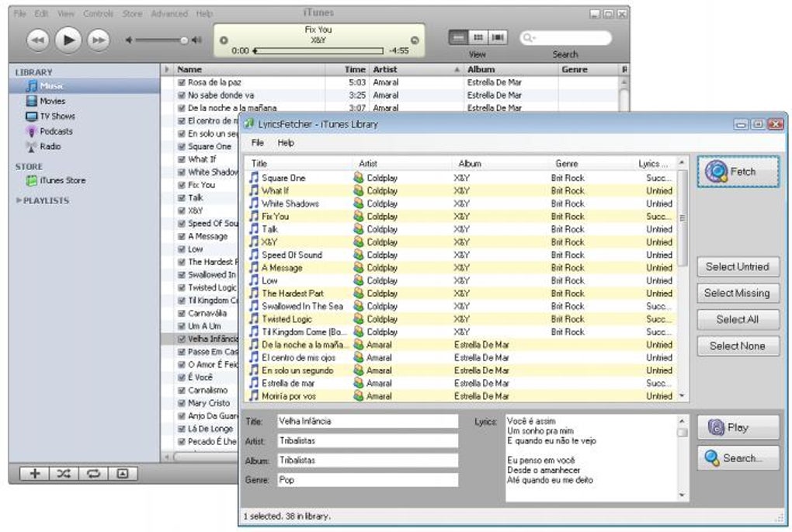The height and width of the screenshot is (532, 792).
Task: Show artwork viewer button in iTunes
Action: click(122, 474)
